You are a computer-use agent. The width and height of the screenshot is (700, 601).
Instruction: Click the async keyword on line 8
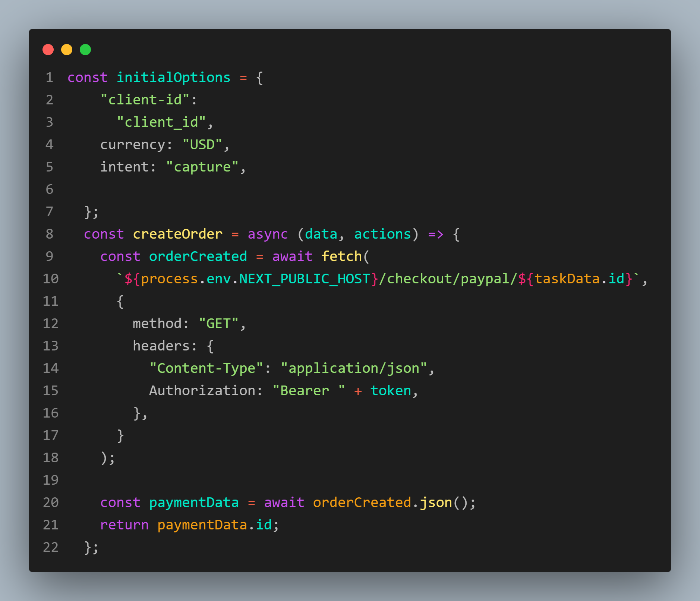pyautogui.click(x=268, y=234)
